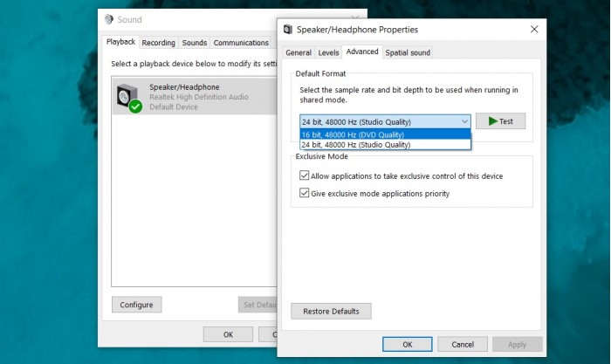Click the Sound window title icon
Viewport: 611px width, 364px height.
[x=109, y=19]
